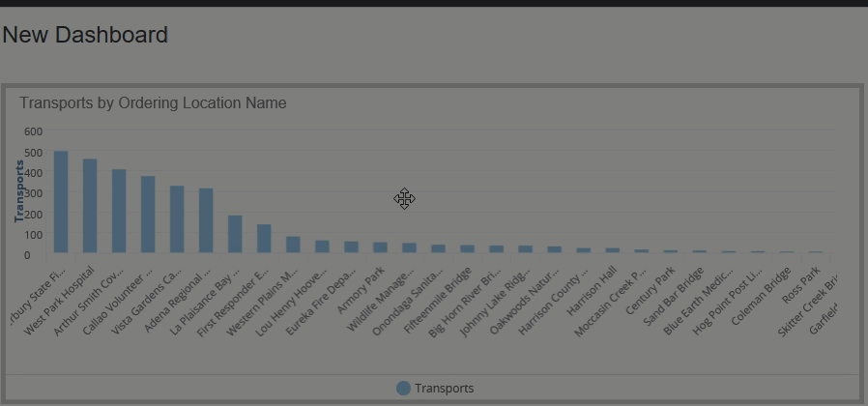Click the New Dashboard heading

pos(85,35)
